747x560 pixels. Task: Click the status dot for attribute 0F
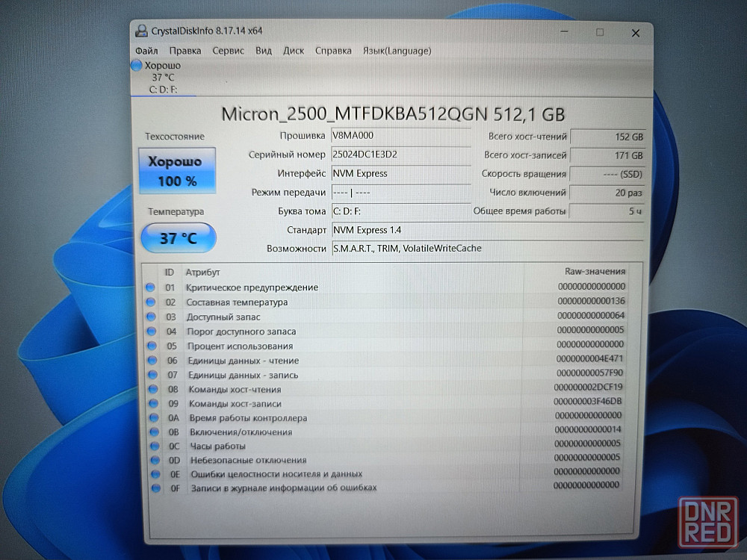pyautogui.click(x=156, y=488)
